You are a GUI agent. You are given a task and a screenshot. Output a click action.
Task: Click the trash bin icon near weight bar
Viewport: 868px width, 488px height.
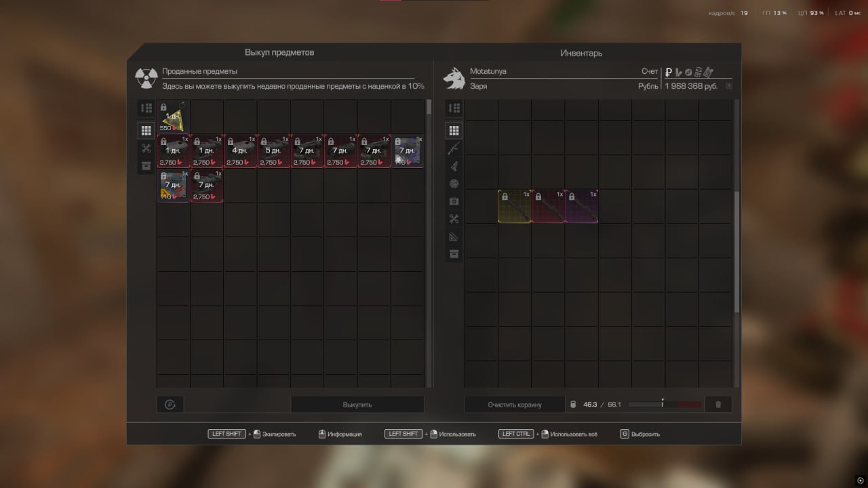pos(718,405)
